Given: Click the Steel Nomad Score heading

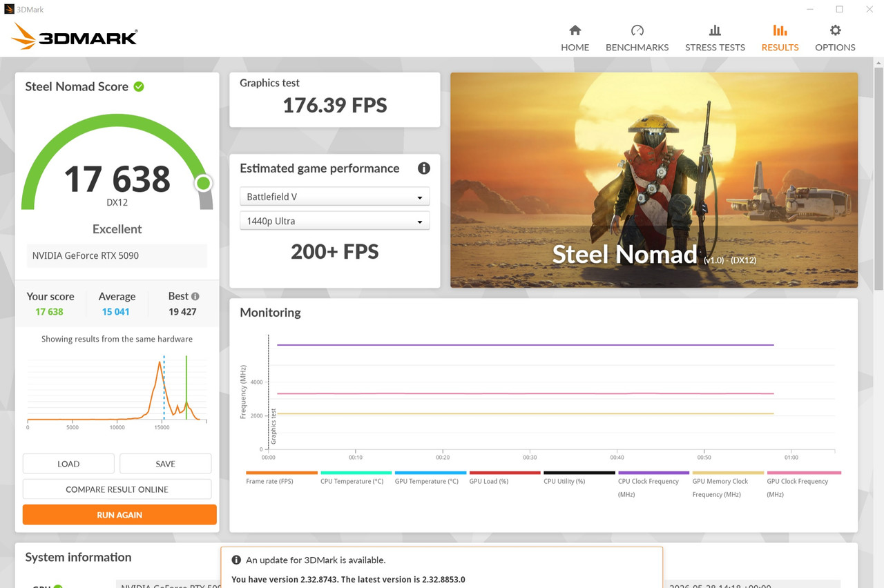Looking at the screenshot, I should (77, 86).
